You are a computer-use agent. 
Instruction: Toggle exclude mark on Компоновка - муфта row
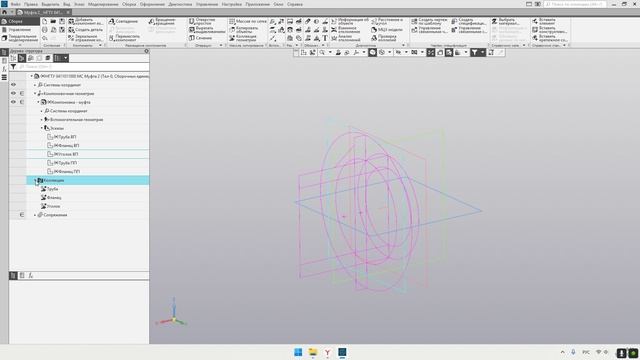pos(22,102)
